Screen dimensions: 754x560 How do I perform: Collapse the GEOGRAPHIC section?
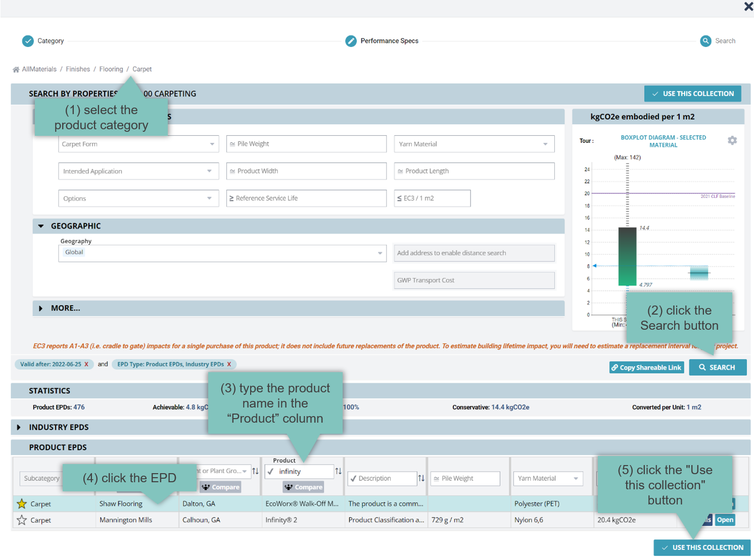(x=41, y=226)
